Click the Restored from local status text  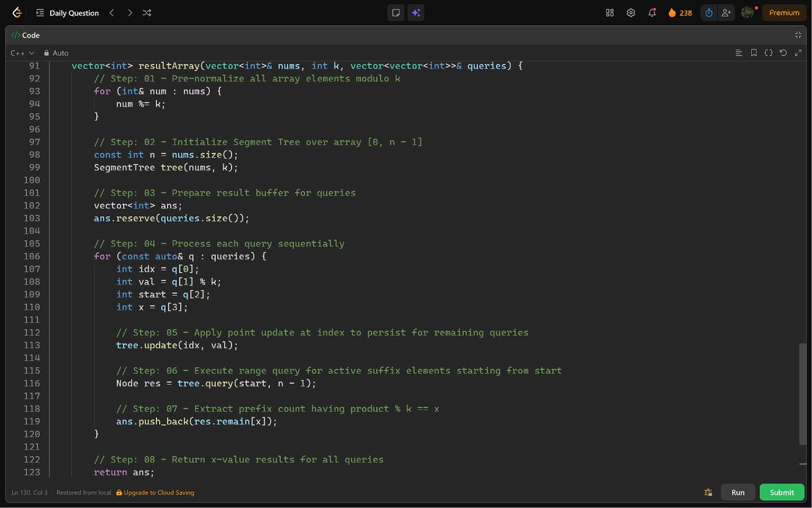(x=84, y=492)
